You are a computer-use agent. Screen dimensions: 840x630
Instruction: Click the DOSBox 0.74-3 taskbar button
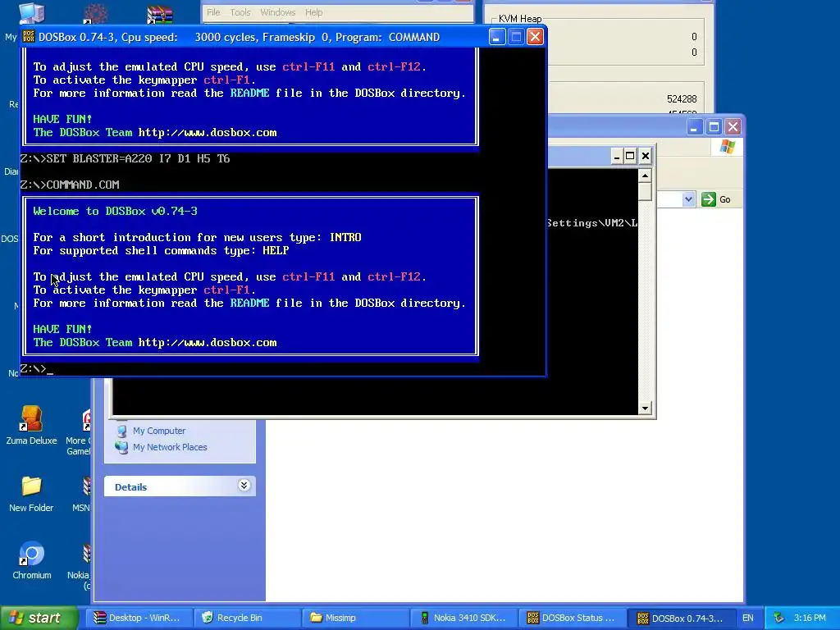[680, 618]
